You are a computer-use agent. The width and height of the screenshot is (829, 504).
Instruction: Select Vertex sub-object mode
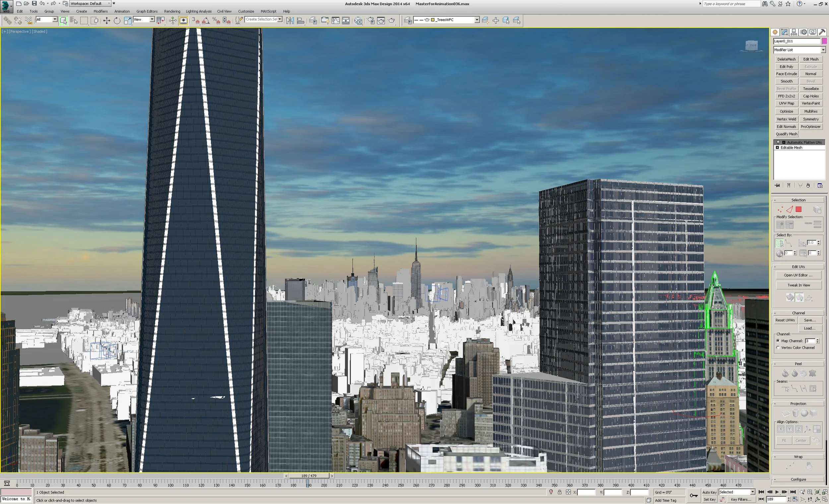[x=780, y=209]
